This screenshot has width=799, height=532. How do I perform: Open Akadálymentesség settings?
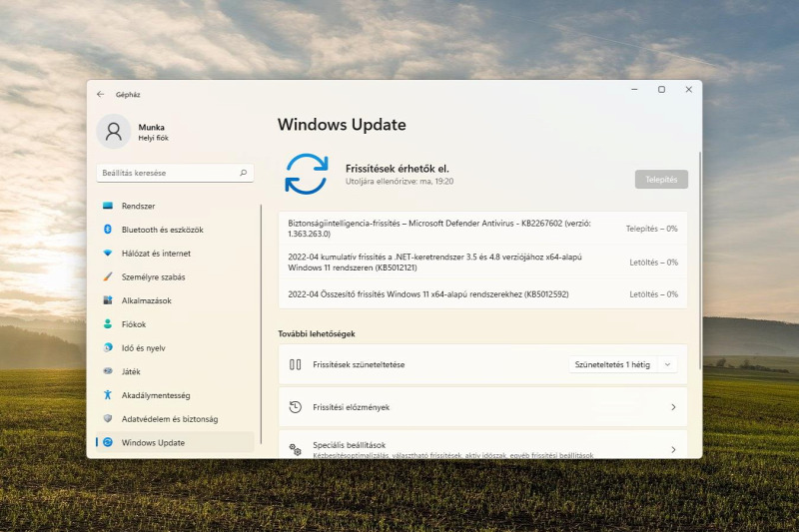tap(175, 395)
